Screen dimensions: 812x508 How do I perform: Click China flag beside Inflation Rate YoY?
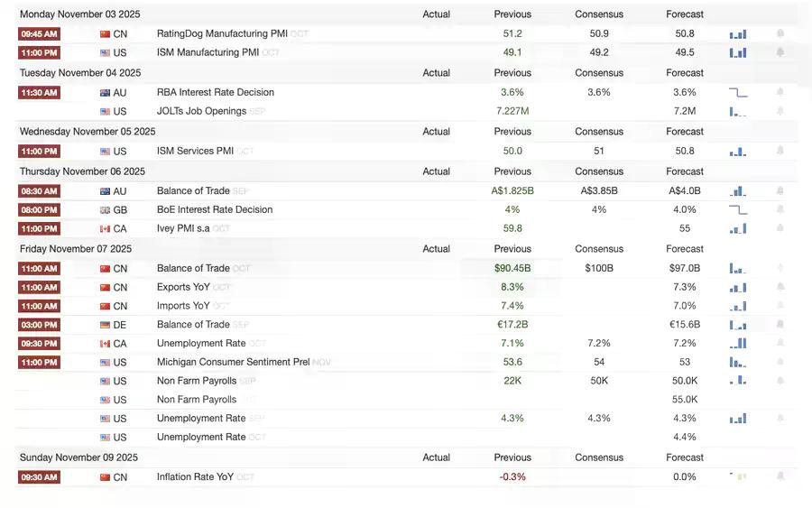click(105, 477)
